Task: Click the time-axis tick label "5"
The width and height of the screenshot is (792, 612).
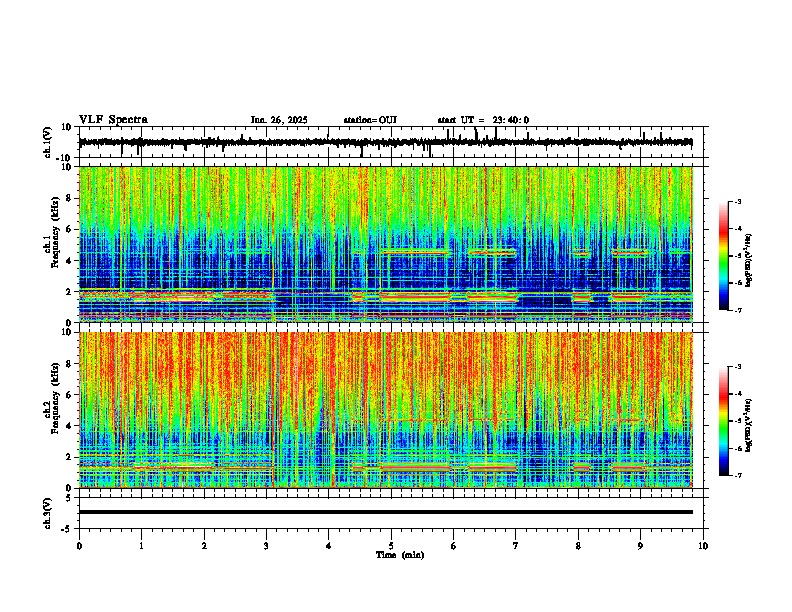Action: [x=391, y=546]
